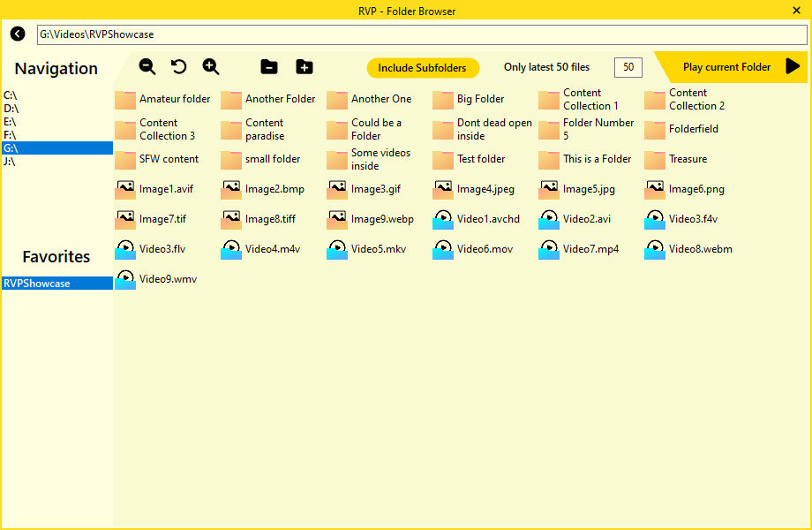Click the add folder plus icon

(304, 67)
